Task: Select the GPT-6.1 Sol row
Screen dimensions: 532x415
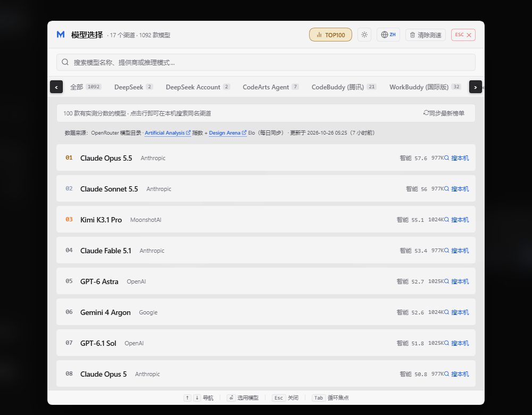Action: [266, 343]
